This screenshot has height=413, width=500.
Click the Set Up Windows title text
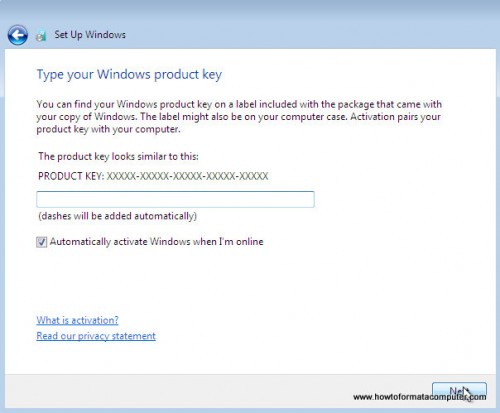pos(90,35)
